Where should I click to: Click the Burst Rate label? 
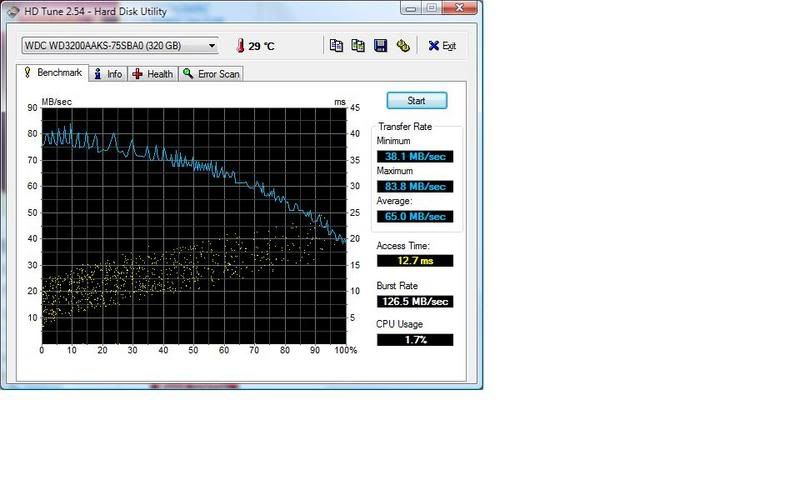click(397, 286)
